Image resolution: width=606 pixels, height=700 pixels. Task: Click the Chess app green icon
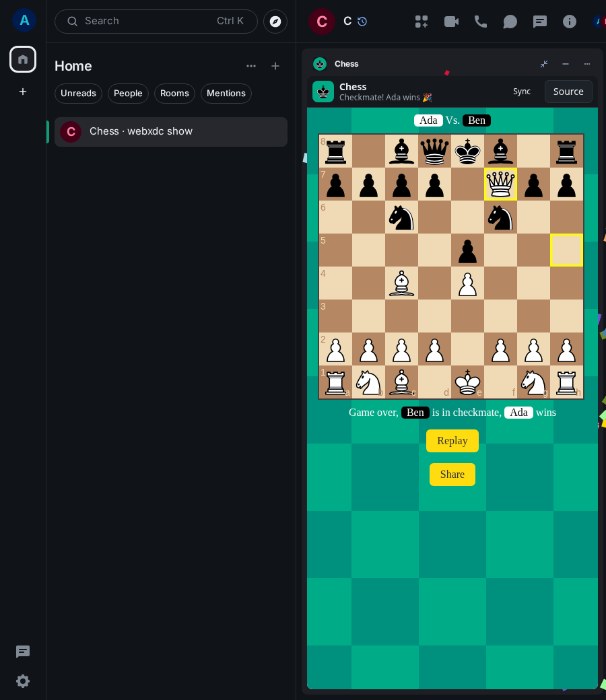[x=323, y=92]
